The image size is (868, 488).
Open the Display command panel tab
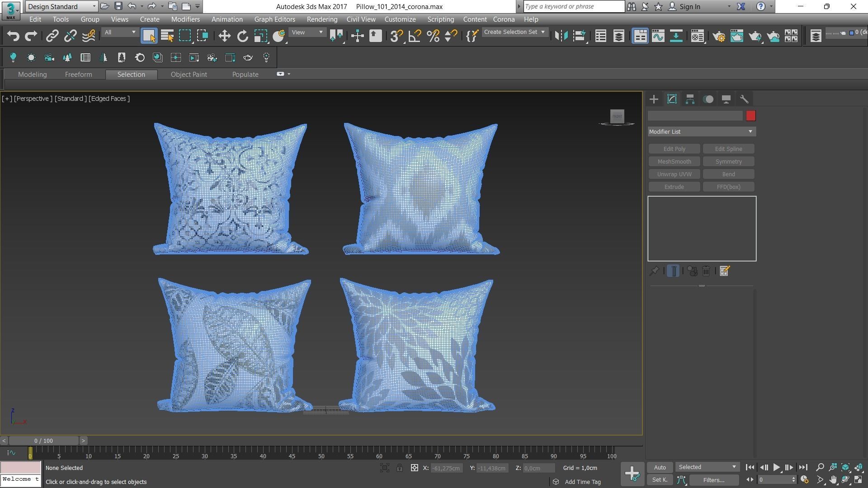pyautogui.click(x=726, y=99)
